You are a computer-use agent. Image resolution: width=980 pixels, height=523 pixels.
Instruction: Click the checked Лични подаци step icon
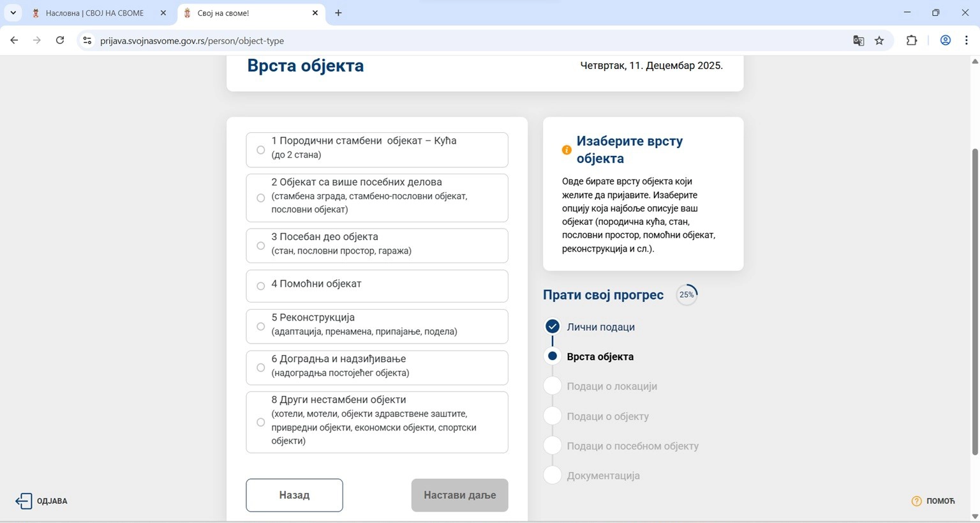tap(553, 326)
